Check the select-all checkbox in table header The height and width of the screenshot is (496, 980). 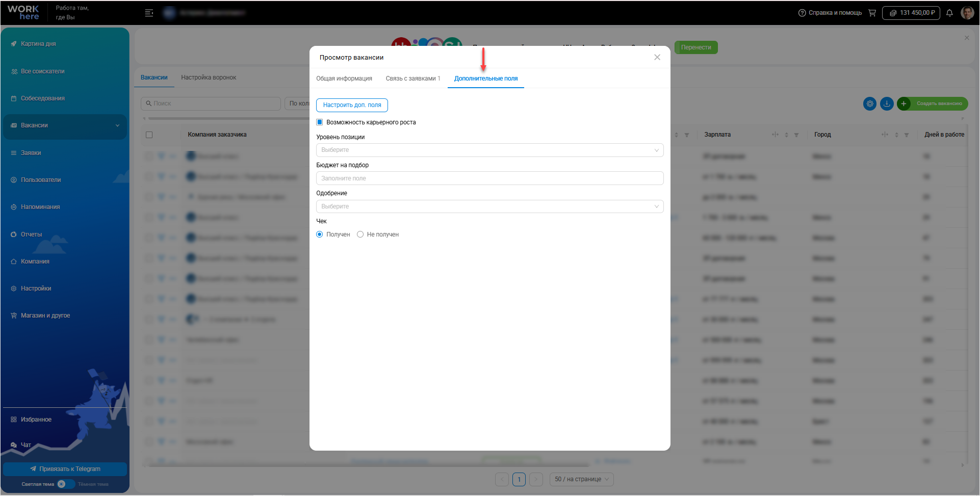149,135
